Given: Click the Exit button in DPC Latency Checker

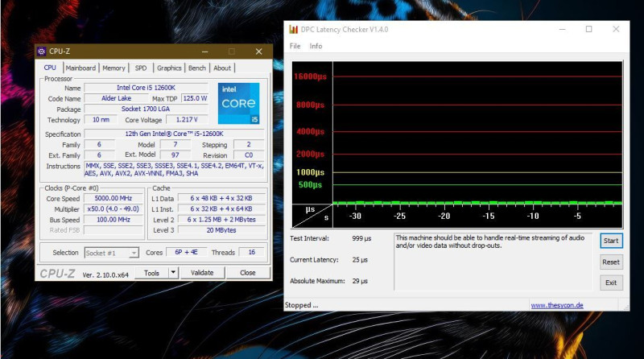Looking at the screenshot, I should (x=611, y=283).
